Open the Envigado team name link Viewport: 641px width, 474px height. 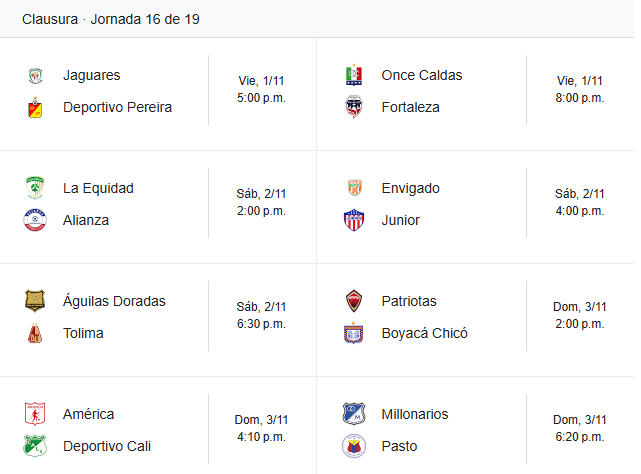[410, 189]
